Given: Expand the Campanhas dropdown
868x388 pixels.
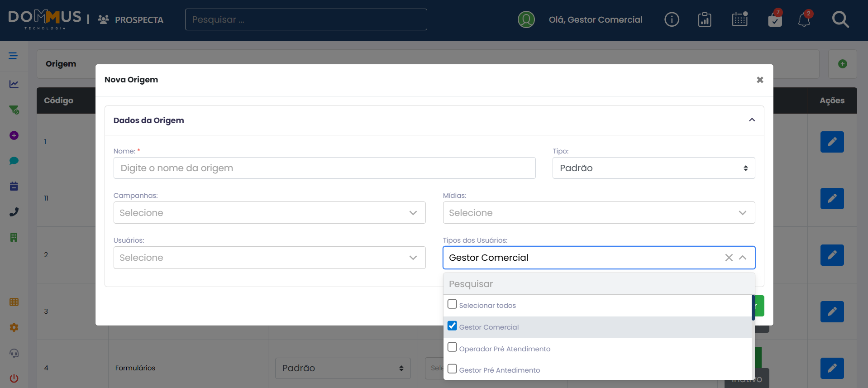Looking at the screenshot, I should [x=269, y=213].
